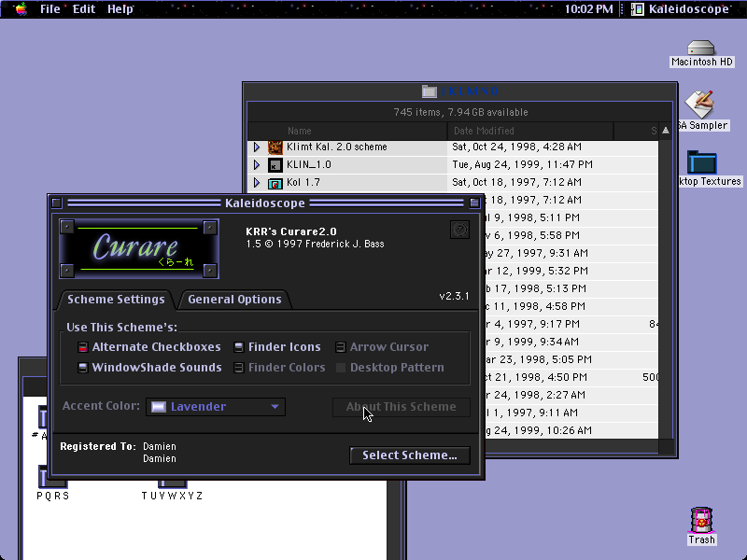Click the Kaleidoscope window WindowShade collapse box

coord(474,203)
